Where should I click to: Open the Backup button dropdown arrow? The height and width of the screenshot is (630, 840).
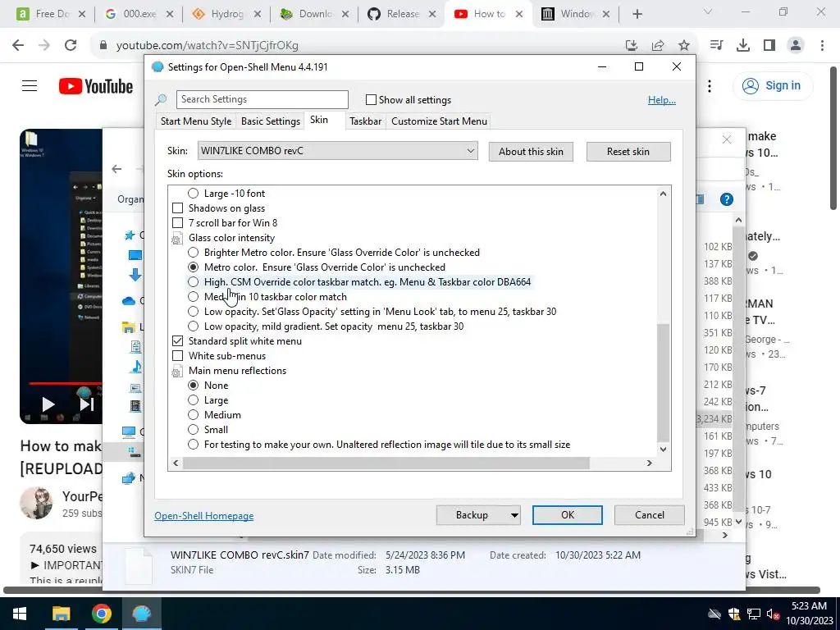point(514,515)
